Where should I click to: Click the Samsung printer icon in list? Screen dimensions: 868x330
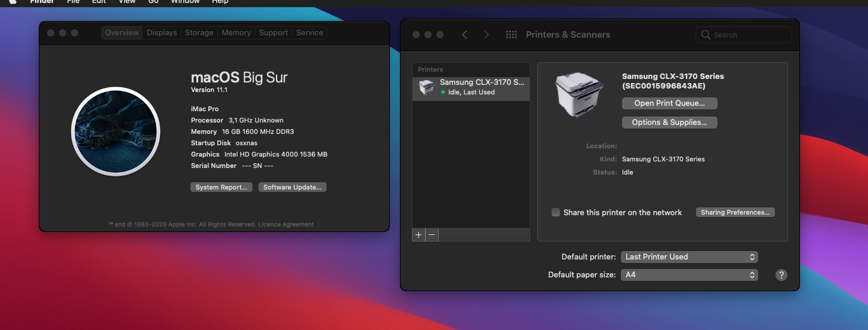[x=426, y=87]
